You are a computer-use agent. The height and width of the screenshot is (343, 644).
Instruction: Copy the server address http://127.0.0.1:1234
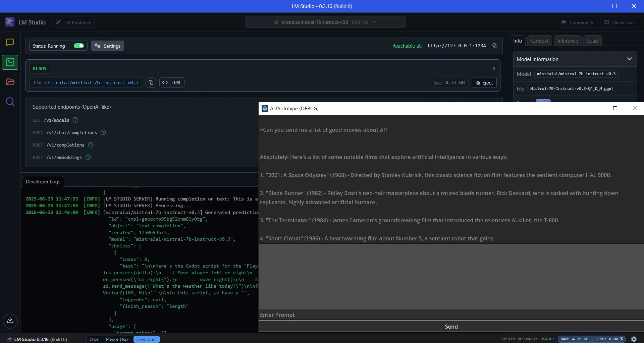pyautogui.click(x=495, y=46)
